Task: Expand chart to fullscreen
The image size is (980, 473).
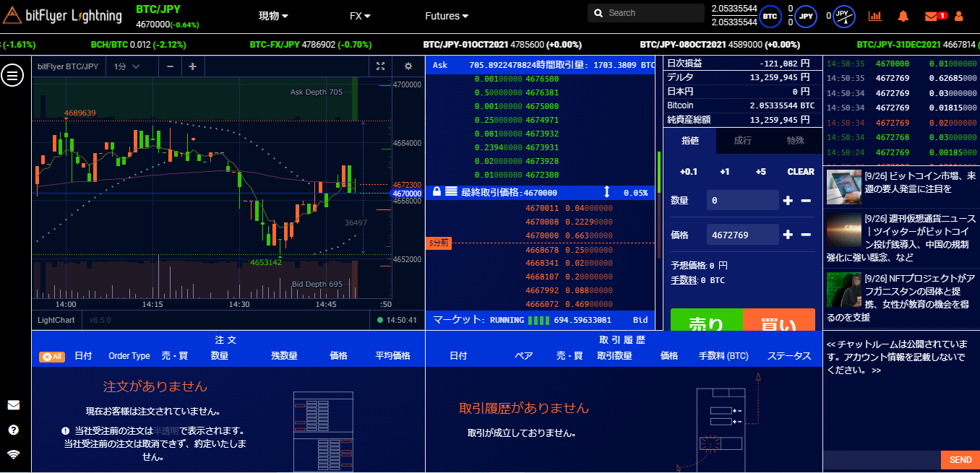Action: [381, 66]
